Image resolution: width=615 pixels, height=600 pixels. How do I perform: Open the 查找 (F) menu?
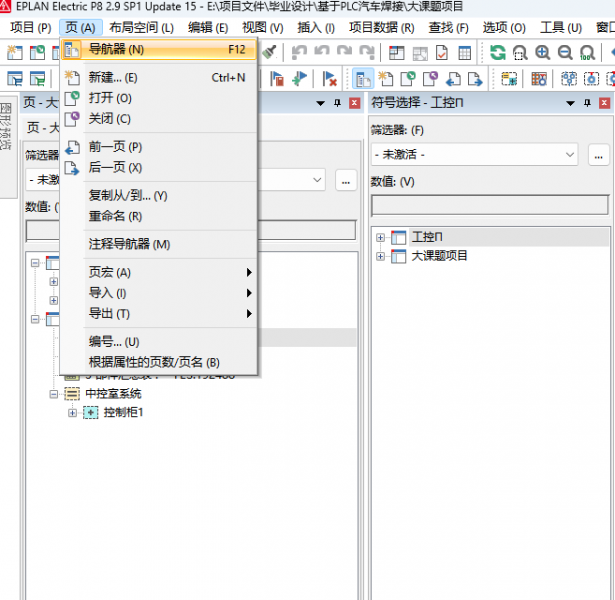[x=448, y=27]
